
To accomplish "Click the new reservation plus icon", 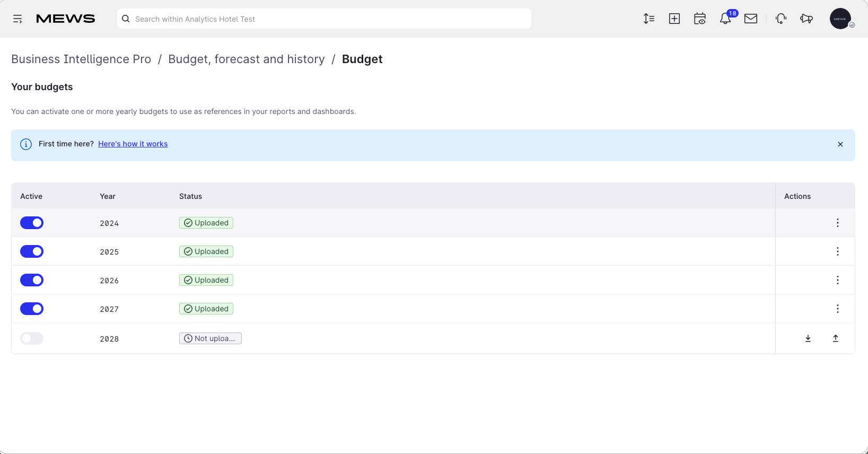I will pos(674,19).
